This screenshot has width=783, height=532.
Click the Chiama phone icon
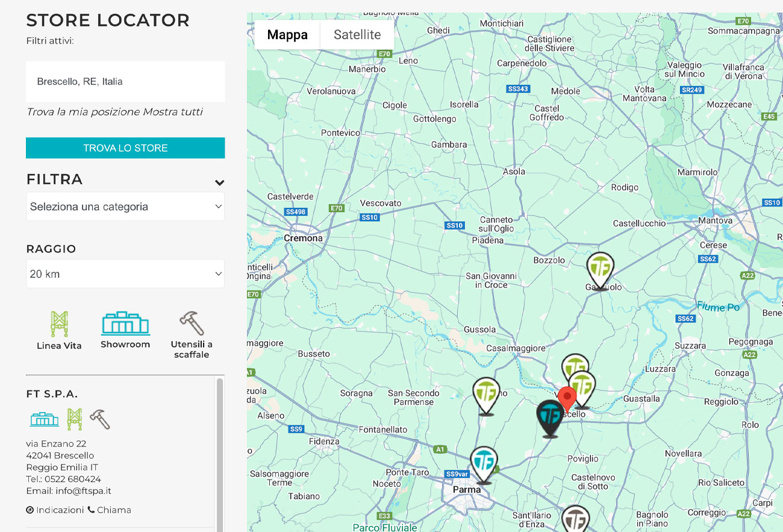pos(91,510)
